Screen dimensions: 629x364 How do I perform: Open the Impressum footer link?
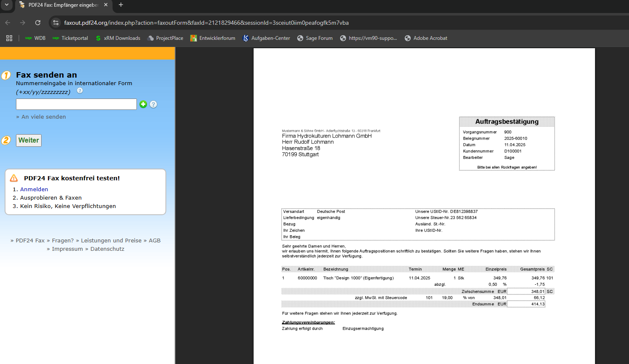(67, 249)
